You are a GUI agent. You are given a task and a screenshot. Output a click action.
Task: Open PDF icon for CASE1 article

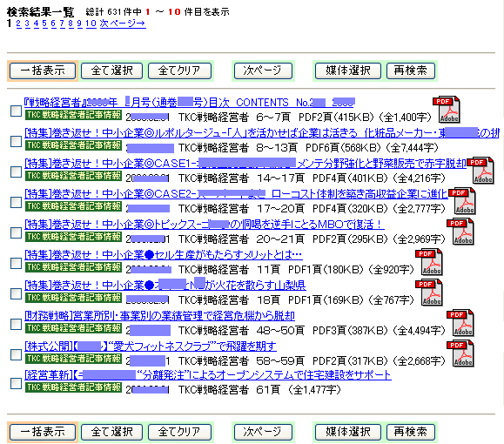coord(480,171)
